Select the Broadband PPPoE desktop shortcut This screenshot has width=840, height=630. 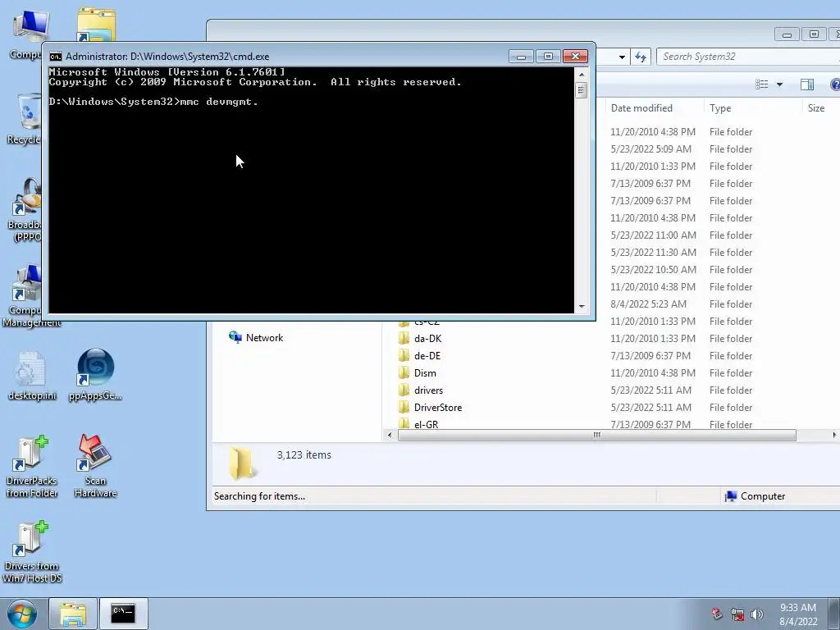point(25,210)
